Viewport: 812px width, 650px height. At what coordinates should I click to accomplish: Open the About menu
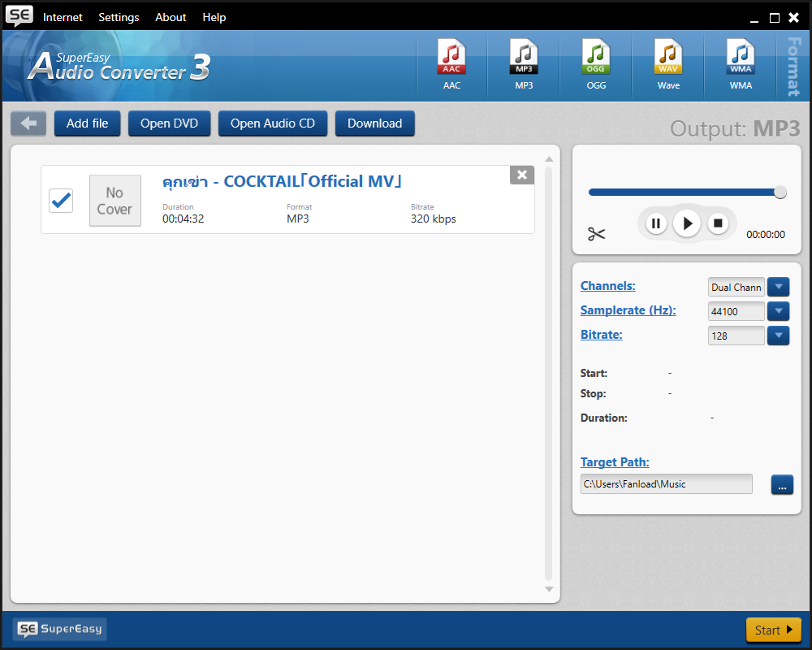(x=171, y=17)
